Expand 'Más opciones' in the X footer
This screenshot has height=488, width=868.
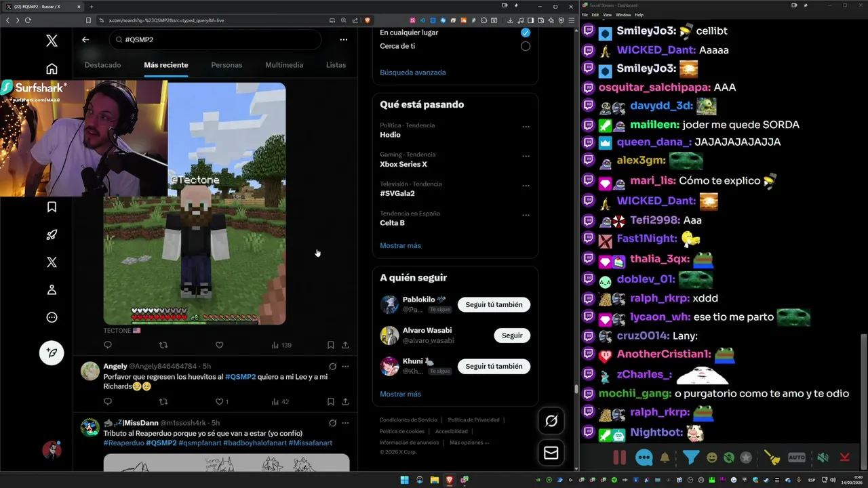click(469, 443)
